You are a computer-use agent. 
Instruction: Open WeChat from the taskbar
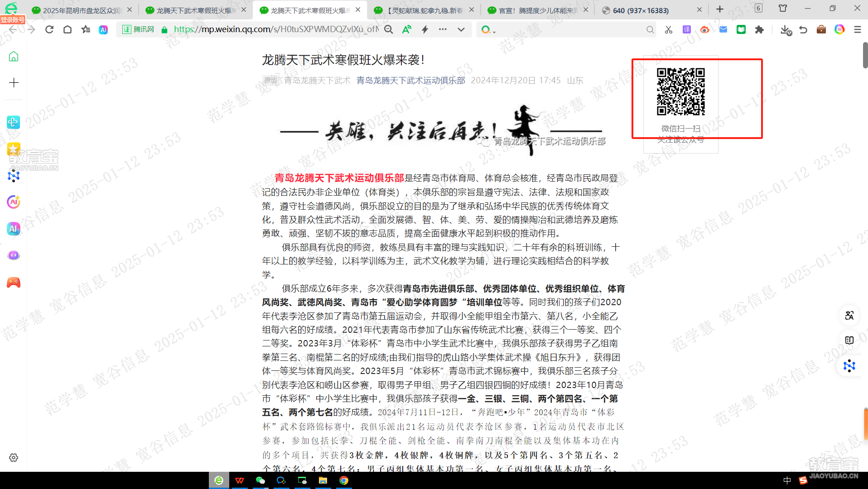click(x=260, y=480)
